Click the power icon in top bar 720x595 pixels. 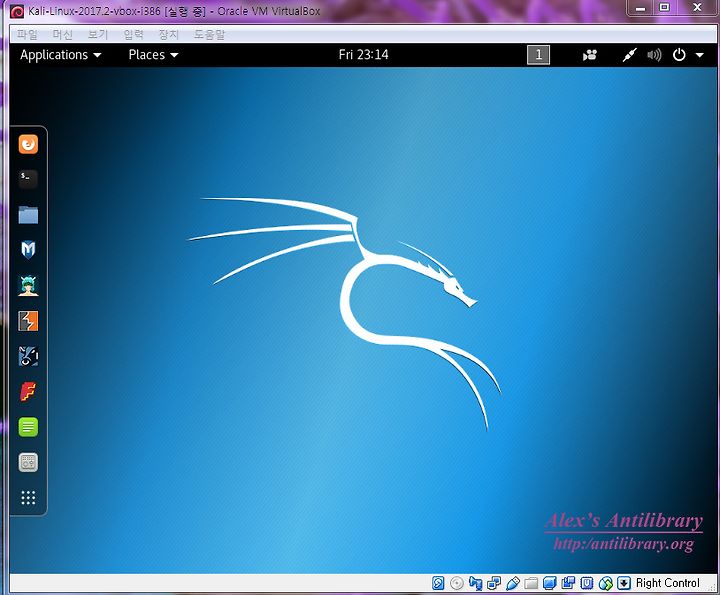click(679, 55)
